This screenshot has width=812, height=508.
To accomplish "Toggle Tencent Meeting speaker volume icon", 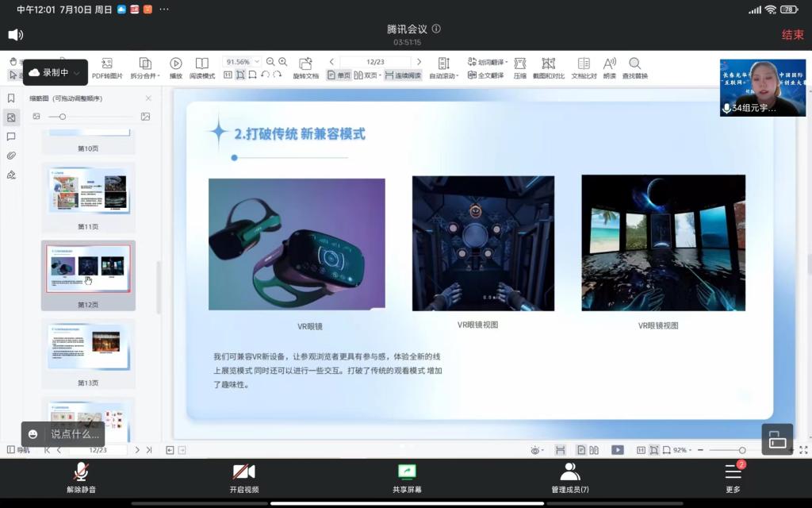I will [x=16, y=35].
